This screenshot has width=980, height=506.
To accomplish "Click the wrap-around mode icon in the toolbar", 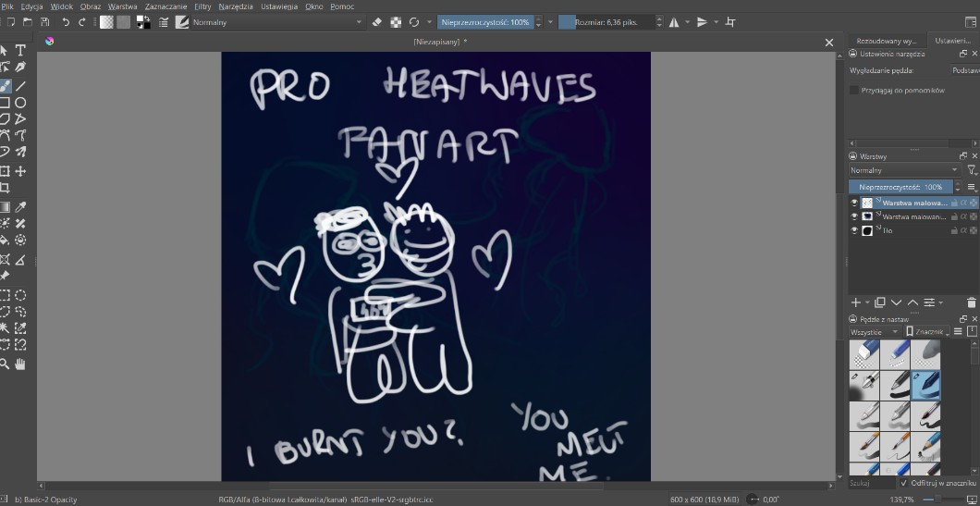I will pos(730,21).
